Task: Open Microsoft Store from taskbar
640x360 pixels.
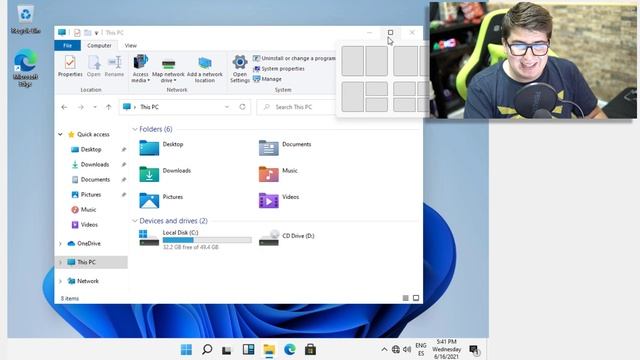Action: click(310, 349)
